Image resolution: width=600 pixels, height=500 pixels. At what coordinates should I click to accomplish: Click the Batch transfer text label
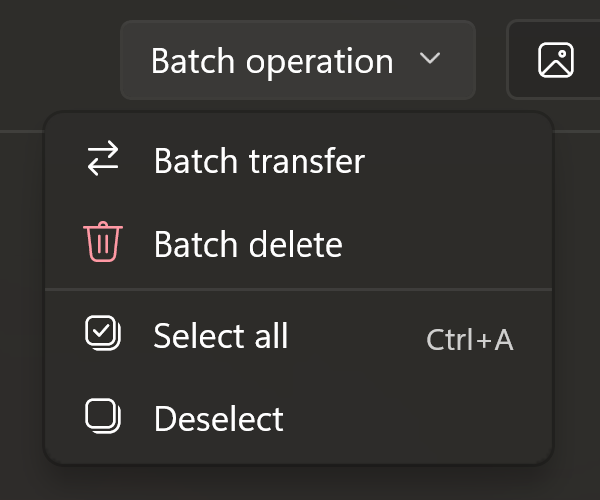point(259,161)
